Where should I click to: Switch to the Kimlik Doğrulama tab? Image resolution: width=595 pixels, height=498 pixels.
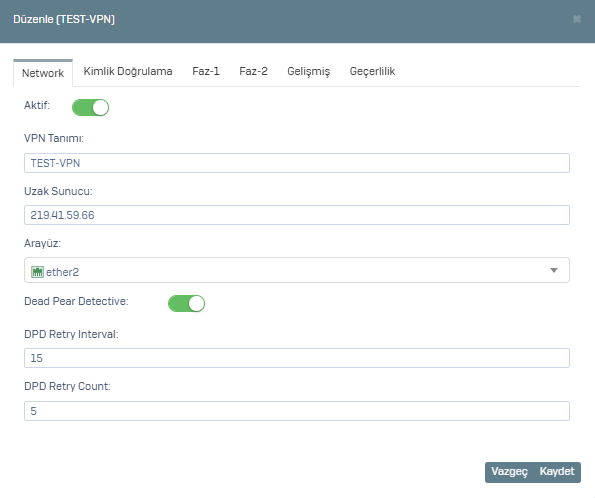[128, 71]
